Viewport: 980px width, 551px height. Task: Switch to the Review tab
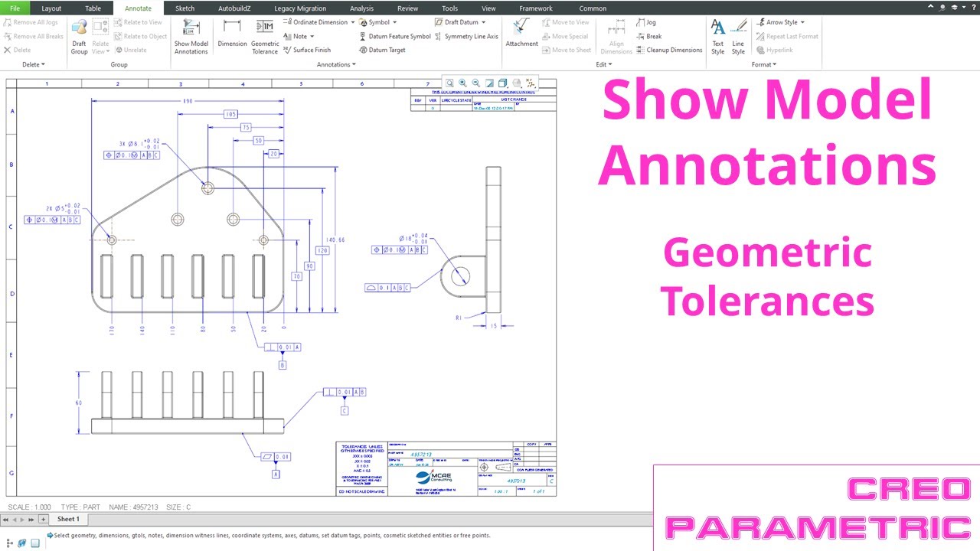point(407,8)
